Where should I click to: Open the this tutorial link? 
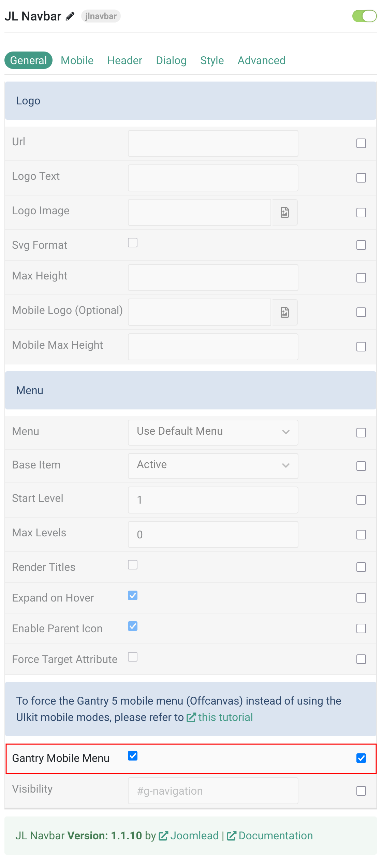click(x=225, y=717)
